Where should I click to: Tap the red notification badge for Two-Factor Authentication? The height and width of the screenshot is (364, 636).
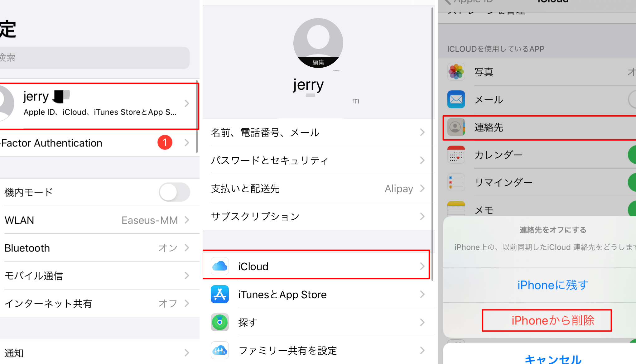[165, 142]
